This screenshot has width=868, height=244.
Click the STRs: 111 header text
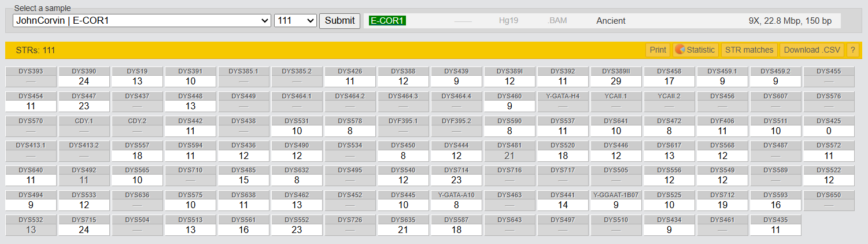(x=35, y=50)
